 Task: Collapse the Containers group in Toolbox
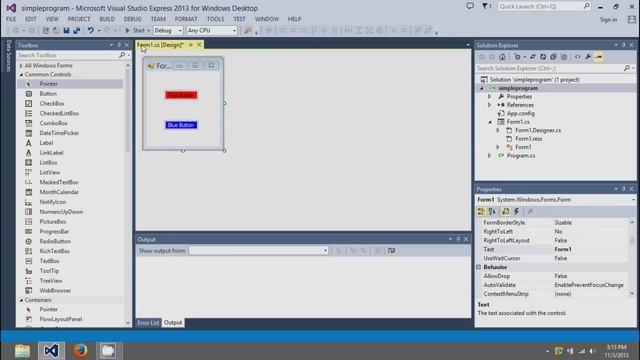(21, 300)
